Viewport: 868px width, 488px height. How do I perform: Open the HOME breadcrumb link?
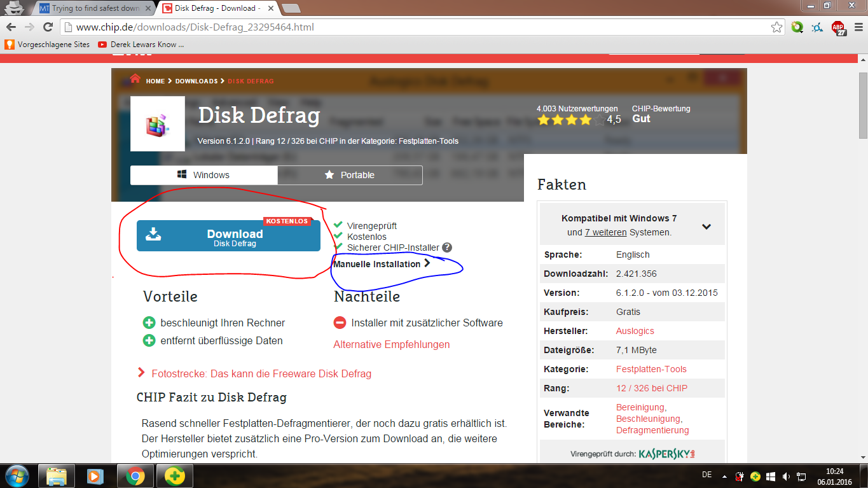[155, 81]
